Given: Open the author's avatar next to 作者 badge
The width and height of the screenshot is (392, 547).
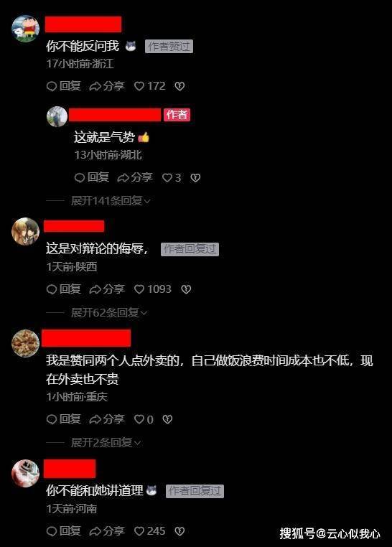Looking at the screenshot, I should point(57,116).
